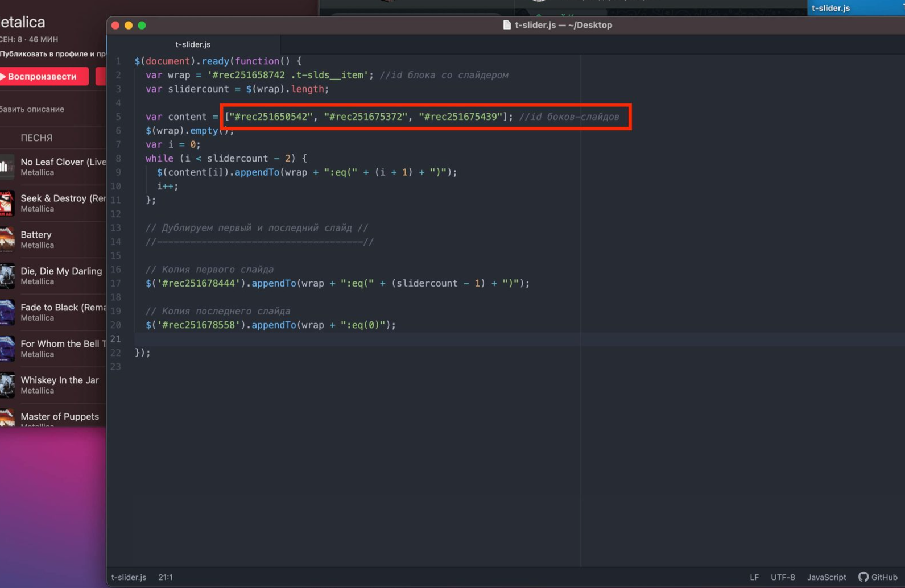Change the UTF-8 encoding setting
905x588 pixels.
783,577
